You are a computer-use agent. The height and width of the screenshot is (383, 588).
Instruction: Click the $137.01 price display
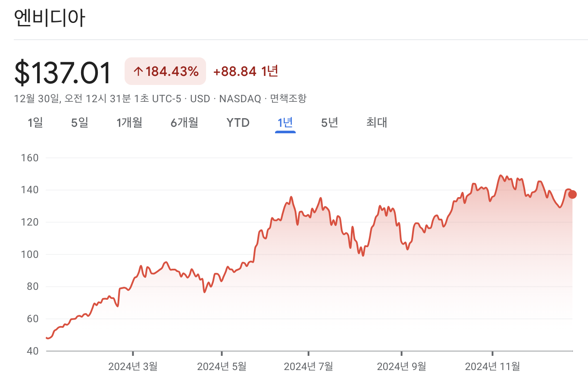tap(63, 71)
